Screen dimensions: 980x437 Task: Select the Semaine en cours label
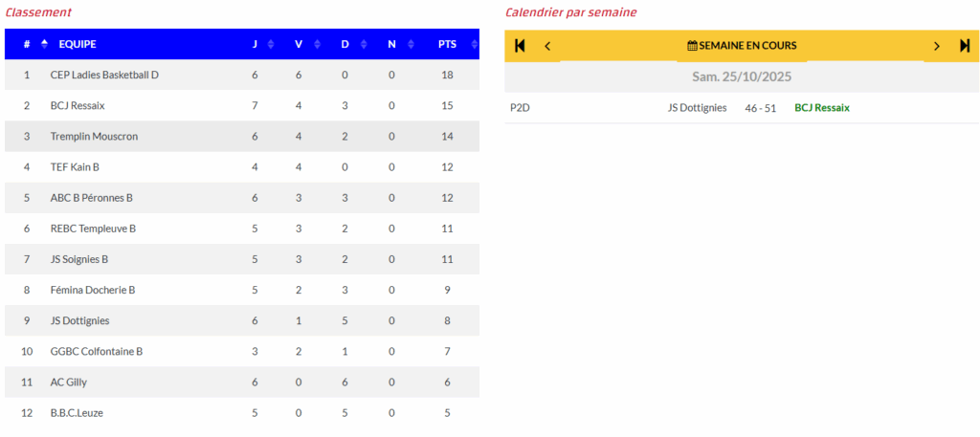tap(747, 46)
